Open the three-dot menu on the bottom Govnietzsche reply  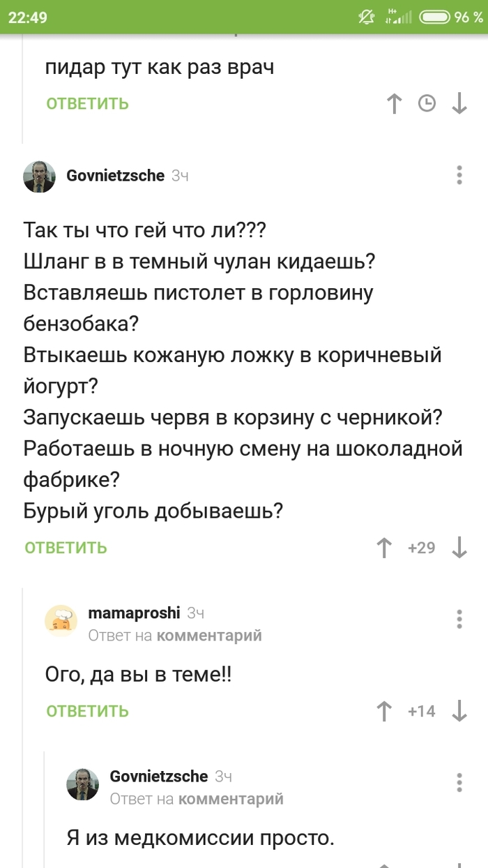pyautogui.click(x=459, y=780)
